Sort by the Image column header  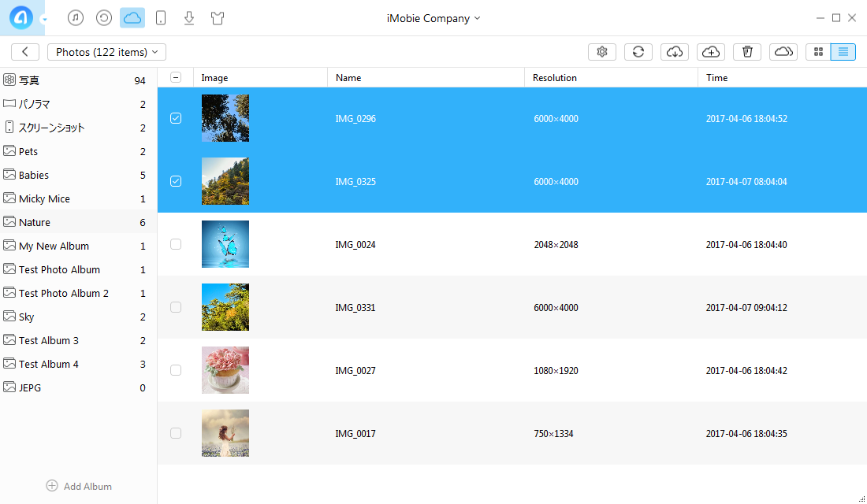pyautogui.click(x=260, y=78)
